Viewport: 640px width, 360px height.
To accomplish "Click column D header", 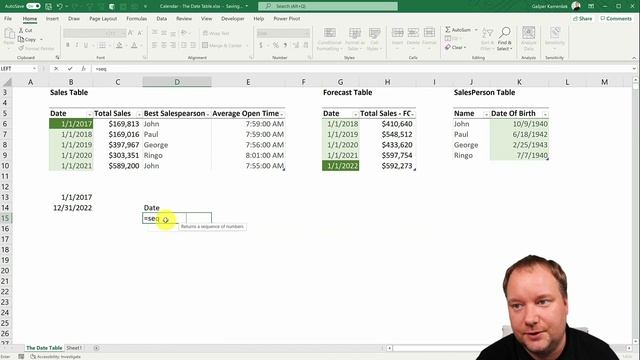I will click(x=177, y=82).
